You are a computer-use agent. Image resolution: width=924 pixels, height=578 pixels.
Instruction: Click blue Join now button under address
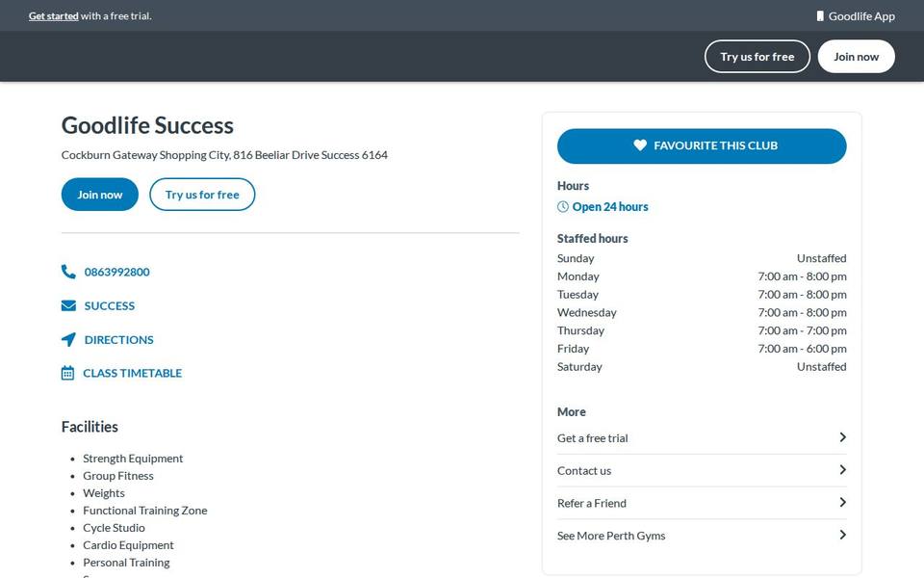click(99, 195)
